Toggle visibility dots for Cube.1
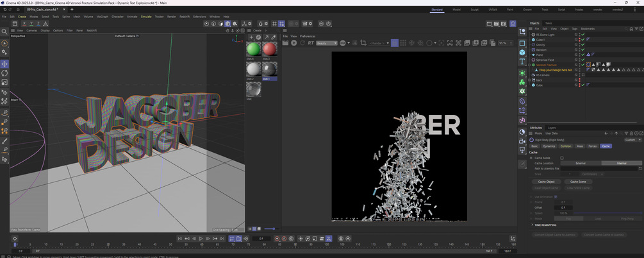Screen dimensions: 644x258 [x=579, y=40]
